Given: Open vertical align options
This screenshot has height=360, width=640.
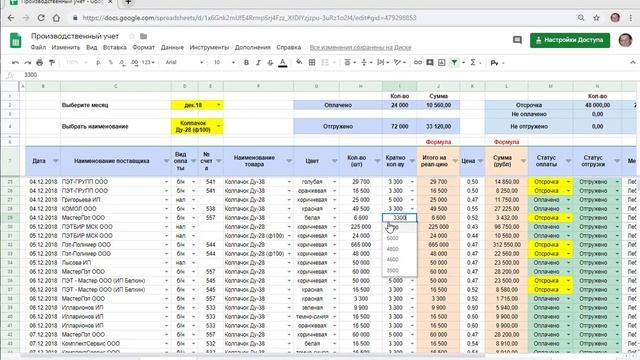Looking at the screenshot, I should pyautogui.click(x=366, y=62).
